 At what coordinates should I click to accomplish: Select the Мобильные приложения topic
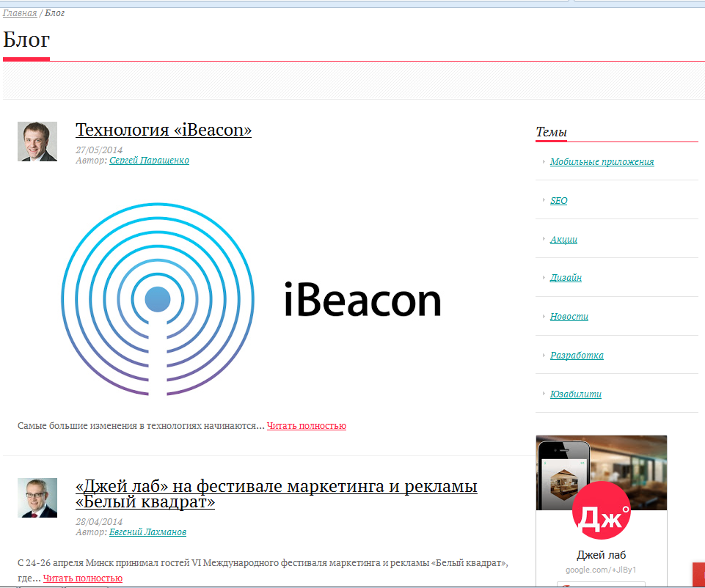pos(602,162)
